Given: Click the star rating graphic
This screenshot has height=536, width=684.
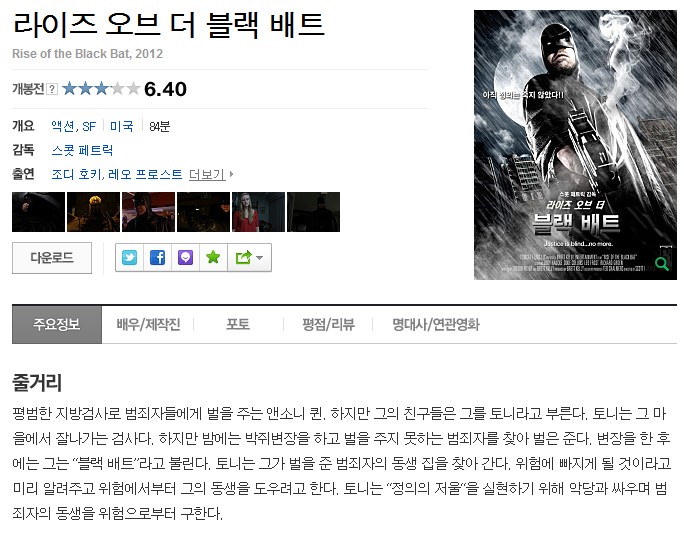Looking at the screenshot, I should click(x=101, y=89).
